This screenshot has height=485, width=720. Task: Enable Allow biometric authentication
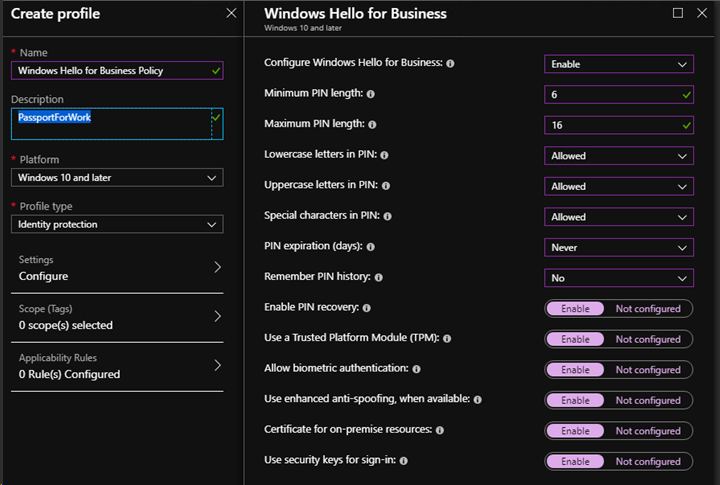coord(575,370)
